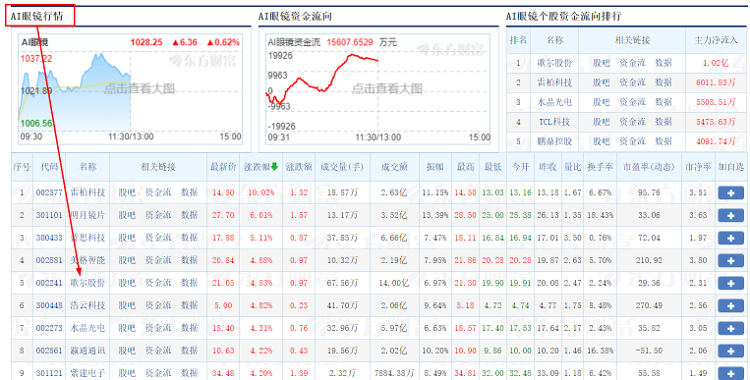Open 股吧 link for ranking entry 歌尔股份
Screen dimensions: 750x380
tap(601, 63)
